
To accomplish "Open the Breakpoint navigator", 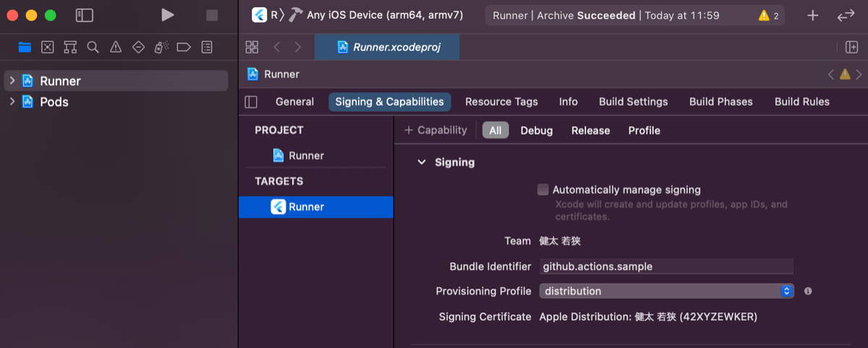I will point(184,47).
